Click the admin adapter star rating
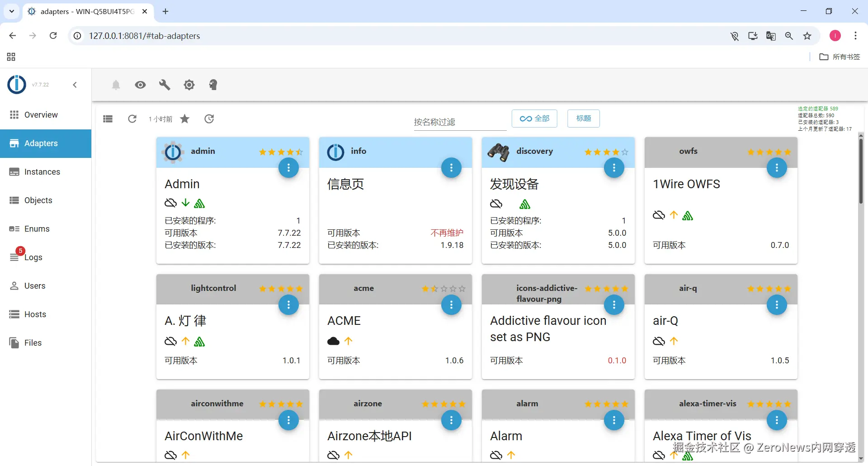This screenshot has width=868, height=466. (281, 152)
